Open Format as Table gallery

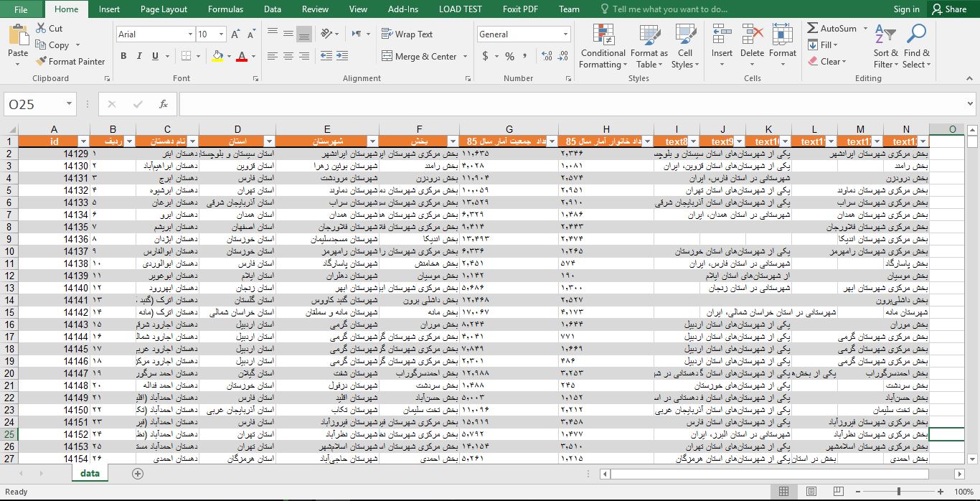649,46
